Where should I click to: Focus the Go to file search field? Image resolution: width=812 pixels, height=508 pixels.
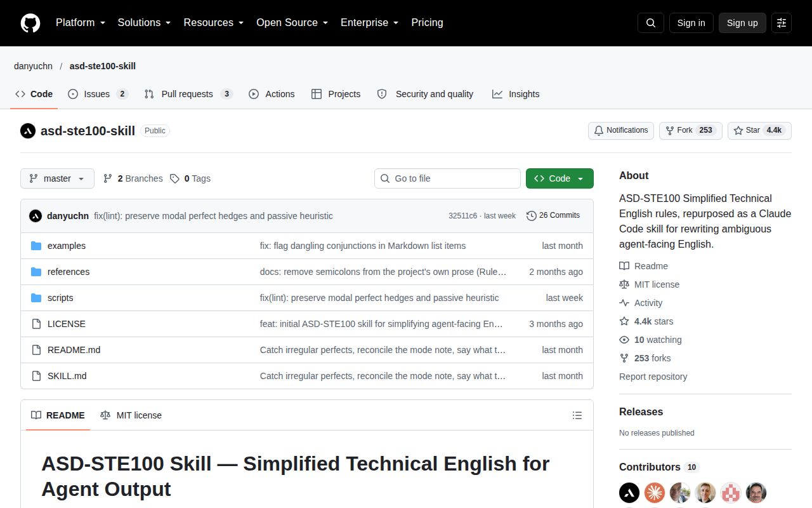point(447,178)
